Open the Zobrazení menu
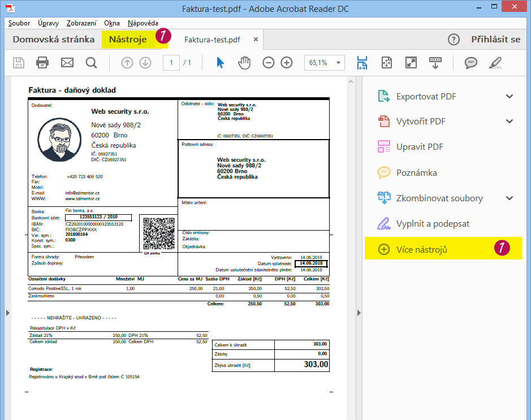Screen dimensions: 531x420 pos(81,23)
